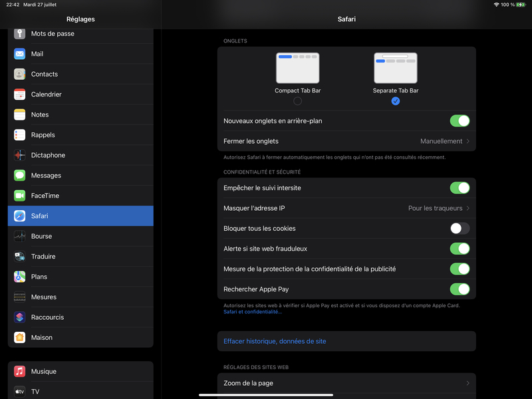This screenshot has height=399, width=532.
Task: Tap the Plans maps icon
Action: point(20,277)
